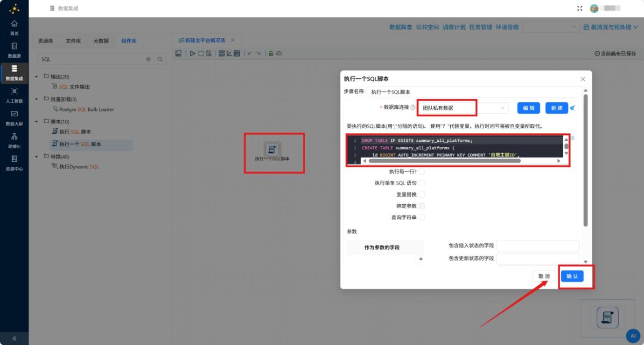644x345 pixels.
Task: Click the save icon in canvas toolbar
Action: tap(178, 54)
